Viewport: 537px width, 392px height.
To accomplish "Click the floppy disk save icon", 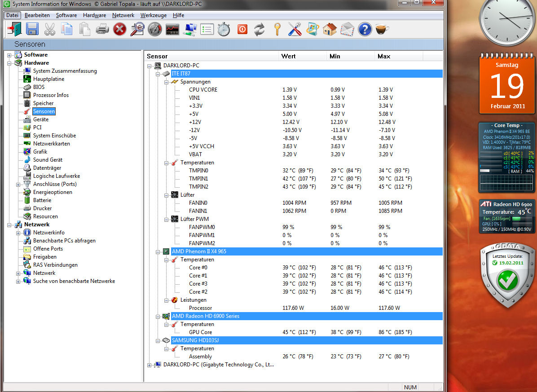I will pos(32,29).
